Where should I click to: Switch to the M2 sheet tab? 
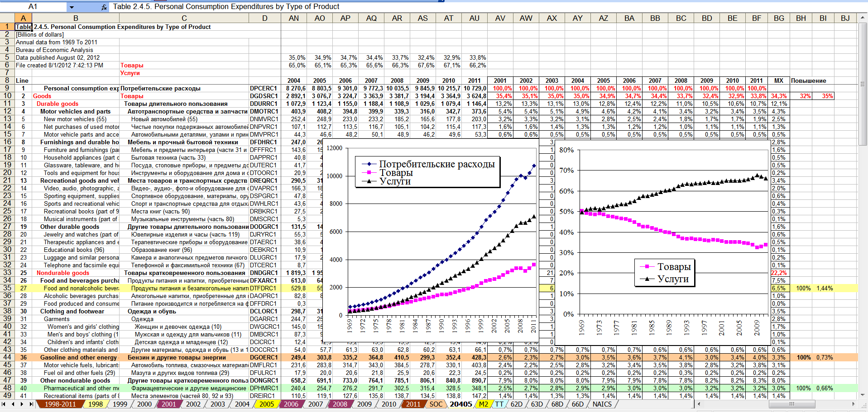(483, 404)
